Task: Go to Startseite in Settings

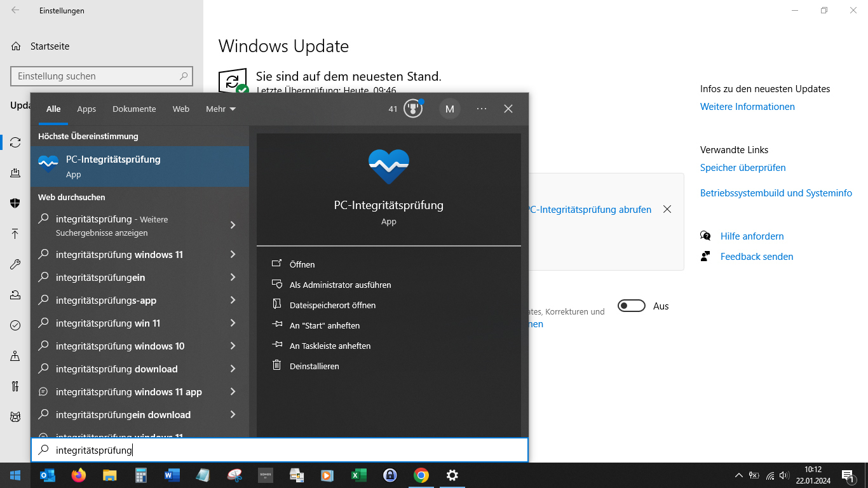Action: (50, 46)
